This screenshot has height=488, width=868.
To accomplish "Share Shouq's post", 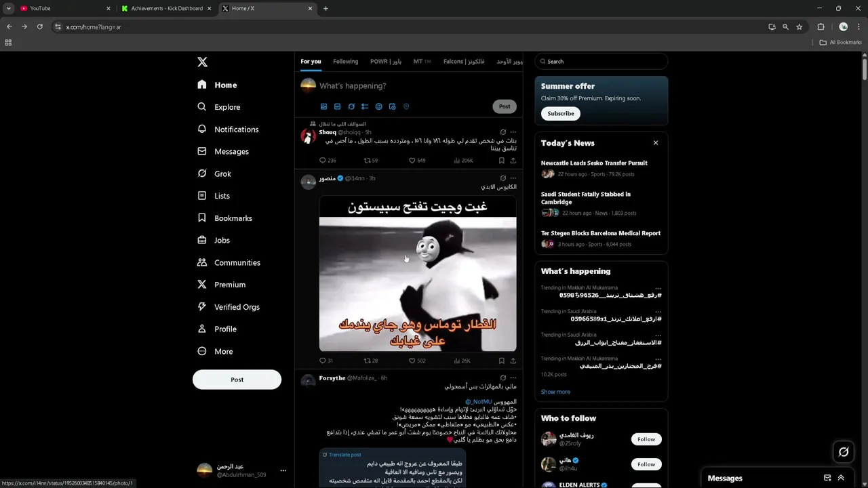I will 513,161.
